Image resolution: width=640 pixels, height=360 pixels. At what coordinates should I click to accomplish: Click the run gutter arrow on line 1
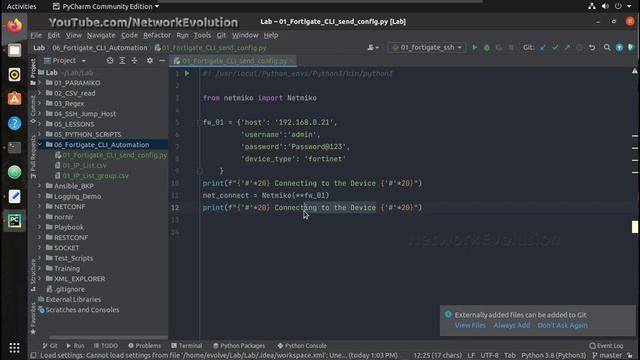pyautogui.click(x=187, y=73)
